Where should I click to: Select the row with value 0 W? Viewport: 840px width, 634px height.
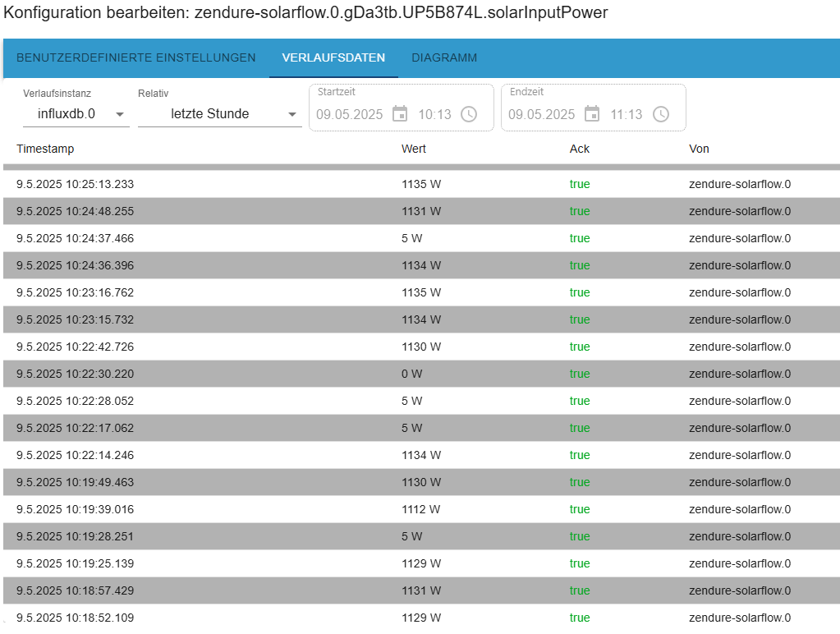421,374
